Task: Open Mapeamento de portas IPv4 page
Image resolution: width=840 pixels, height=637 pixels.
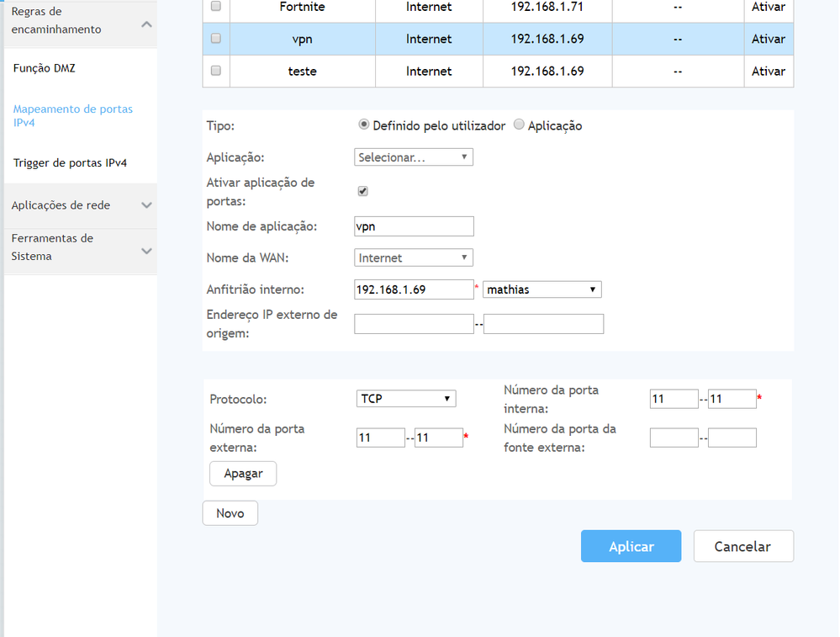Action: pos(73,116)
